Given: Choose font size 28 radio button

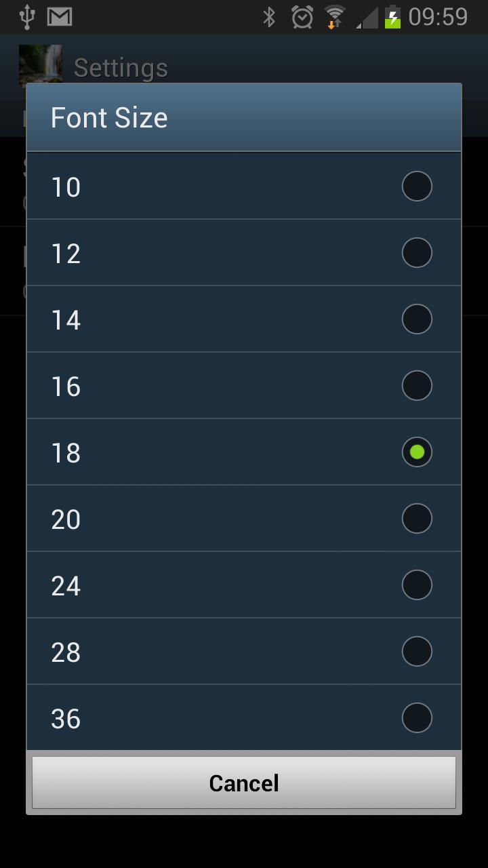Looking at the screenshot, I should 417,652.
